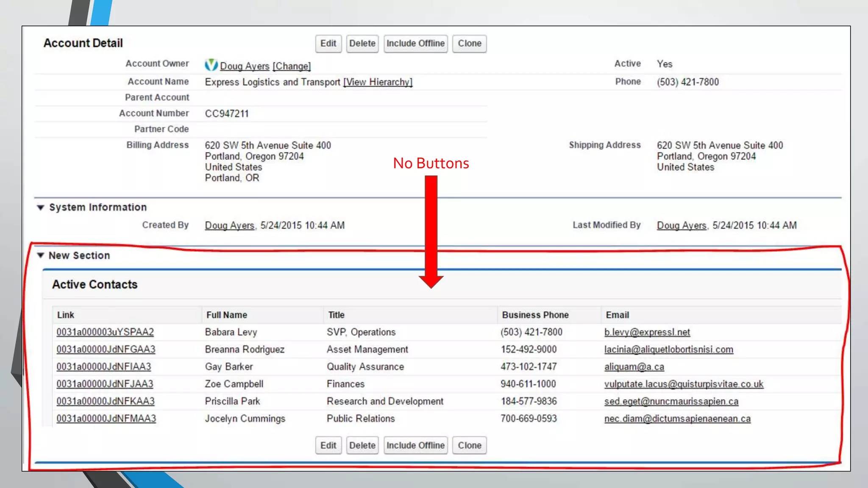
Task: Click the bottom Include Offline button
Action: pyautogui.click(x=415, y=446)
